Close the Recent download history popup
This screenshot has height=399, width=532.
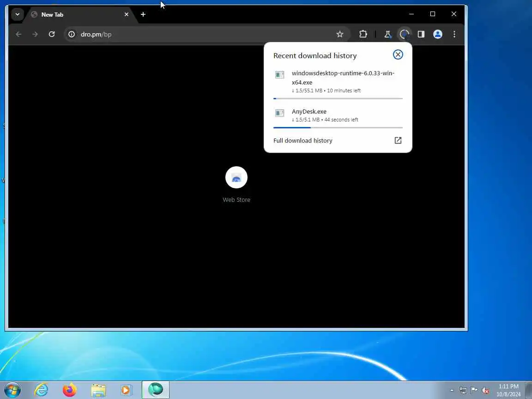[x=398, y=54]
